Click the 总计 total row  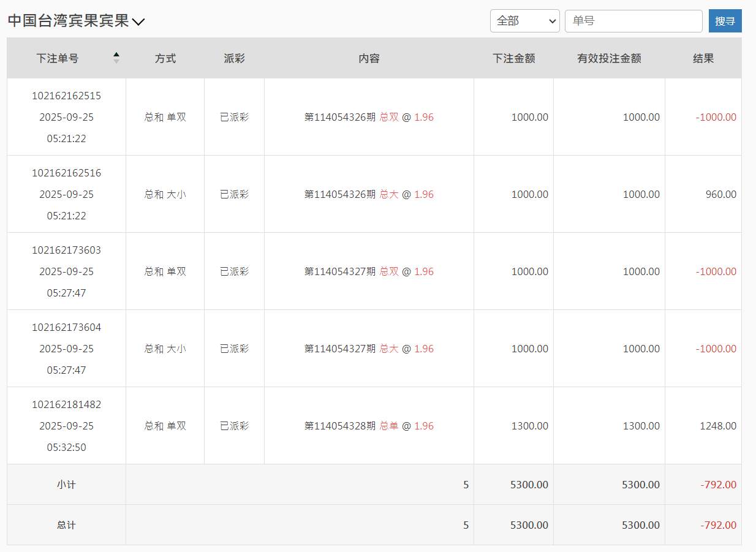pos(66,524)
